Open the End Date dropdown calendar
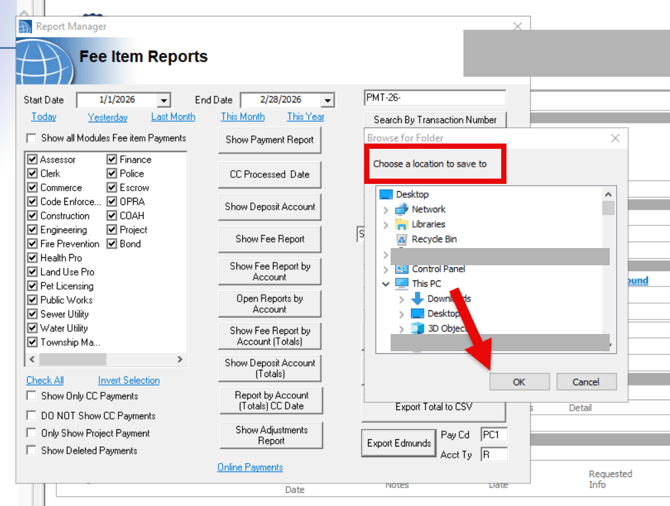The height and width of the screenshot is (506, 670). pos(327,100)
